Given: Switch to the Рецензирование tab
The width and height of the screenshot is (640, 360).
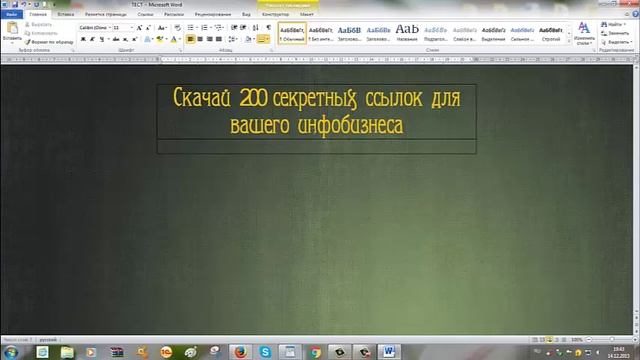Looking at the screenshot, I should [x=213, y=14].
